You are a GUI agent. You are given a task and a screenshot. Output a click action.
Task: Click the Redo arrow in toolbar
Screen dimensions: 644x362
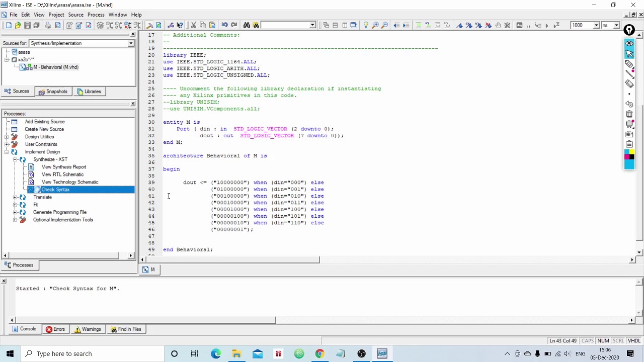tap(234, 25)
